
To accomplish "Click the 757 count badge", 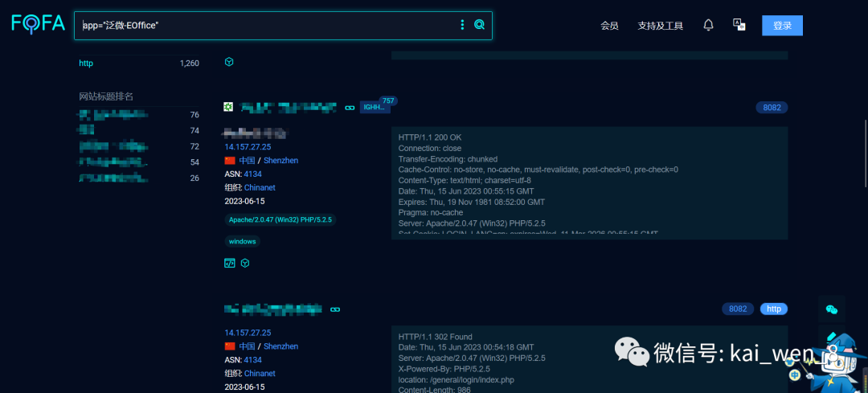I will pos(388,100).
